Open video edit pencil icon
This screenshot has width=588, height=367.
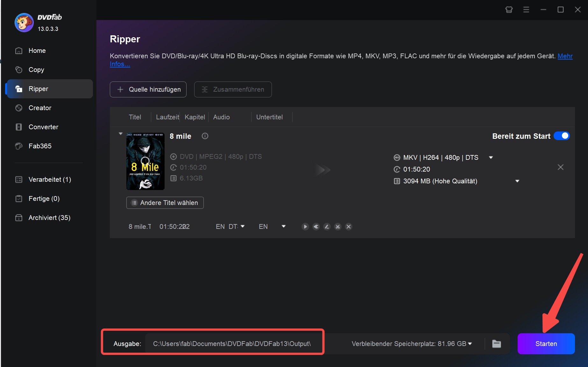(x=327, y=227)
